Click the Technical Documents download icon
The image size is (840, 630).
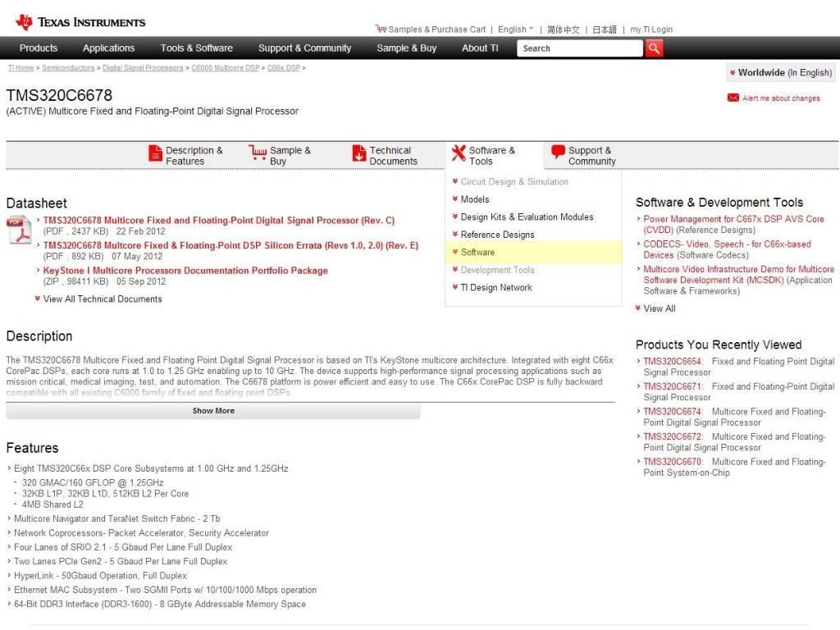(359, 153)
